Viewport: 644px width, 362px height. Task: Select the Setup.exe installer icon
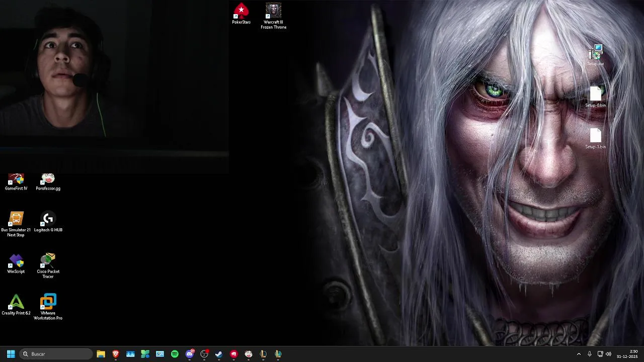596,55
